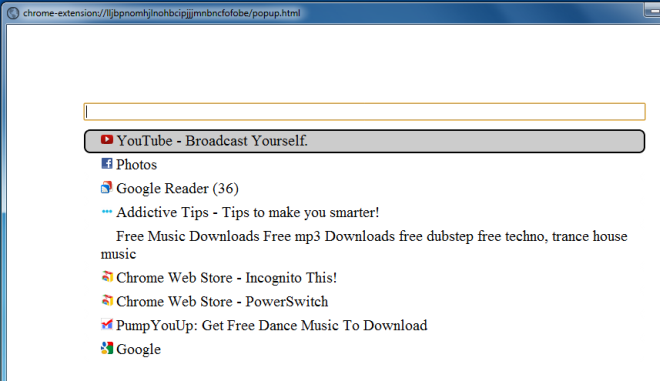The height and width of the screenshot is (381, 660).
Task: Choose the Google tab entry
Action: (x=138, y=349)
